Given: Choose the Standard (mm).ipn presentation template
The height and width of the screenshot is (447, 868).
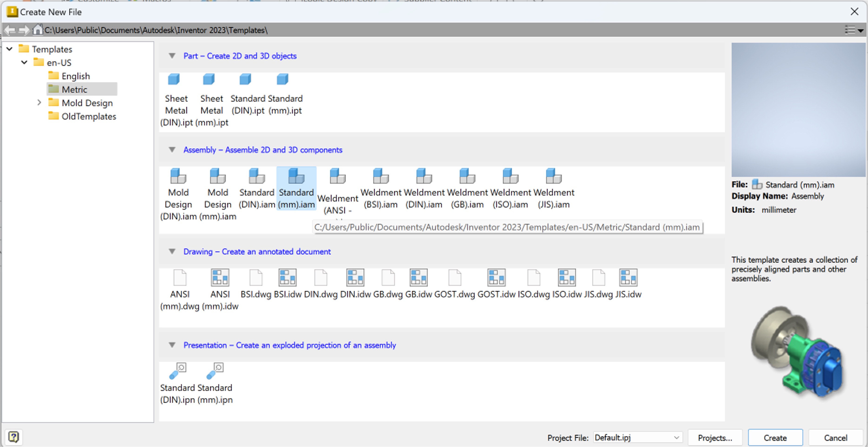Looking at the screenshot, I should click(x=215, y=384).
